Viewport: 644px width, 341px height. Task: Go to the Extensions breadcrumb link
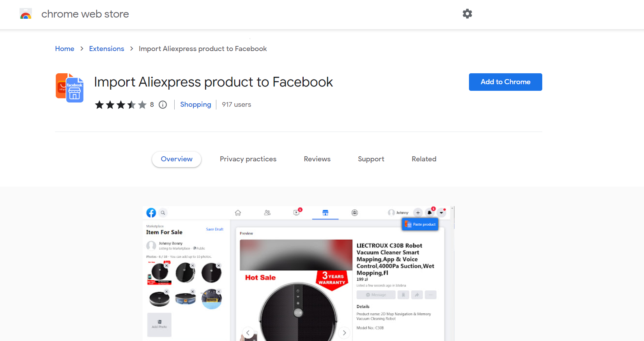pyautogui.click(x=106, y=49)
